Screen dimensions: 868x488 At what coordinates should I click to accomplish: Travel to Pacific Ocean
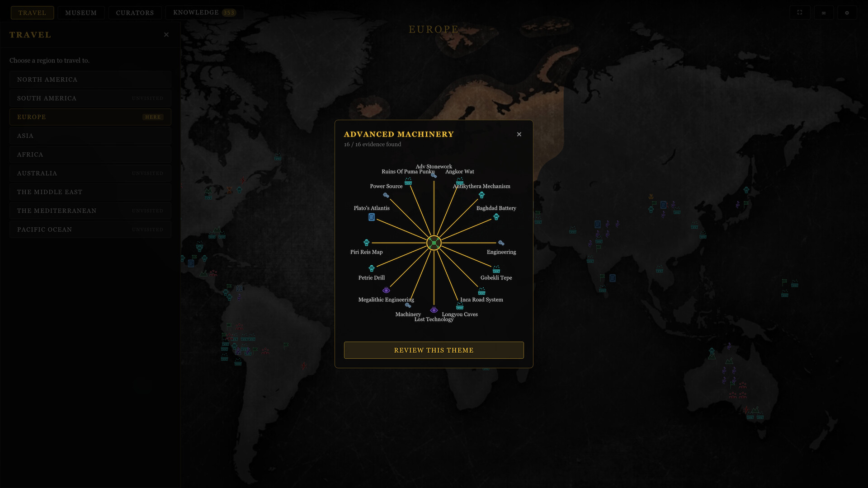pos(90,230)
